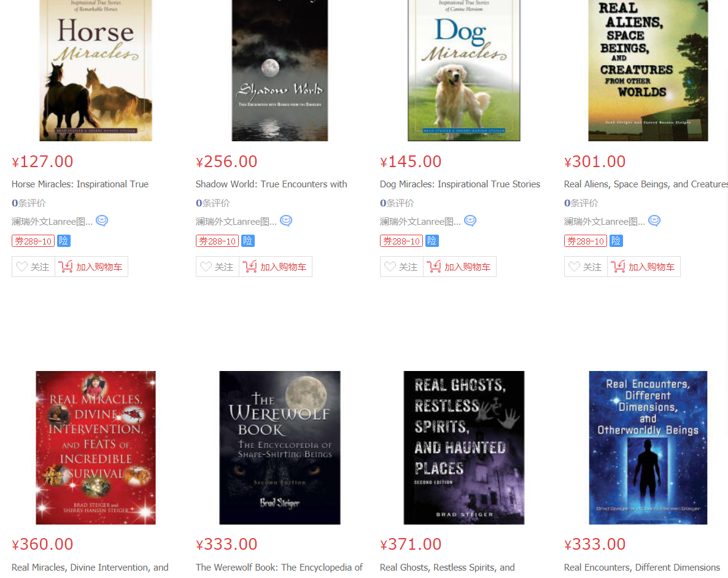728x578 pixels.
Task: Click the 券288-10 coupon under Dog Miracles
Action: pos(401,241)
